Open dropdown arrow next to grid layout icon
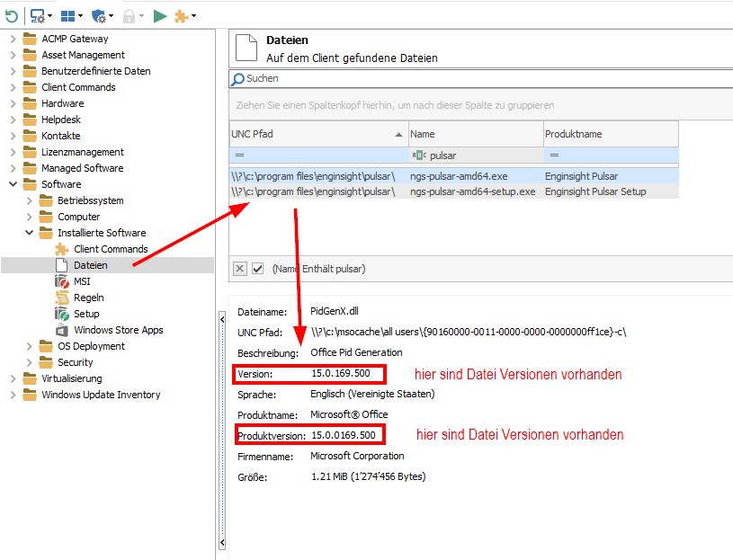The image size is (733, 560). (80, 16)
